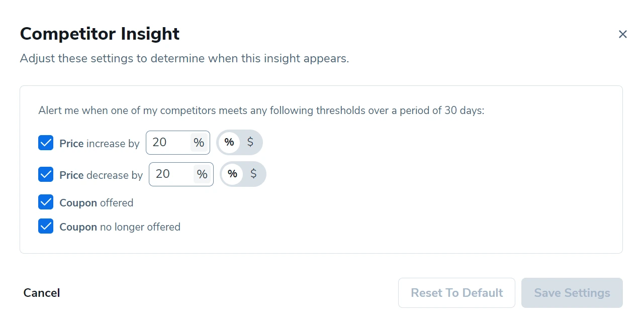Disable the Coupon offered alert checkbox
This screenshot has height=331, width=644.
click(x=46, y=202)
